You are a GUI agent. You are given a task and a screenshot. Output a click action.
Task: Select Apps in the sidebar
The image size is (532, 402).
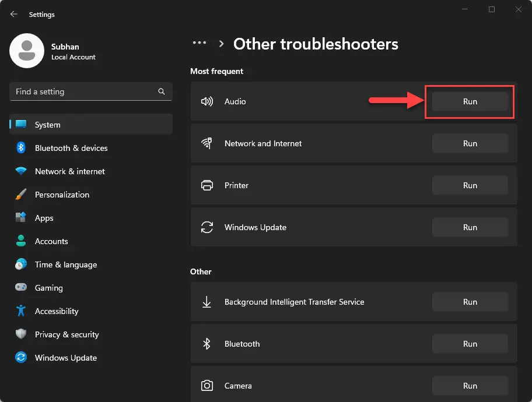click(91, 218)
